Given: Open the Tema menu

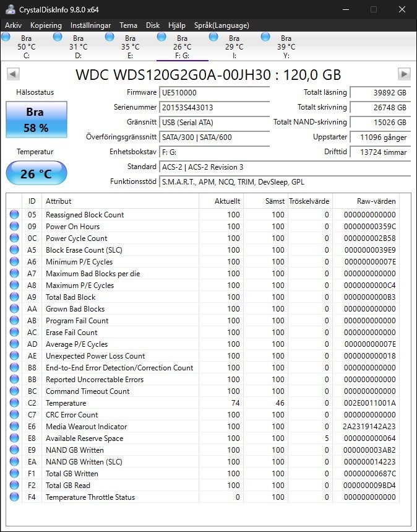Looking at the screenshot, I should tap(128, 25).
